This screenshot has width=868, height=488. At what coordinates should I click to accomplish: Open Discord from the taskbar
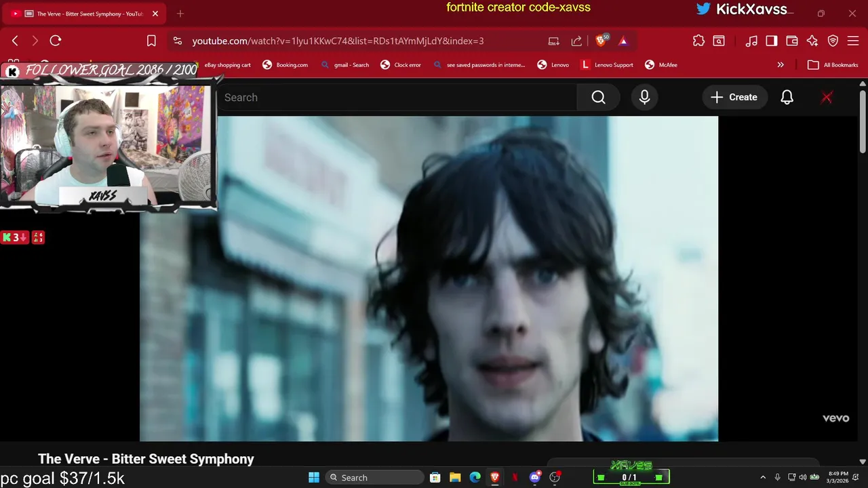click(535, 478)
